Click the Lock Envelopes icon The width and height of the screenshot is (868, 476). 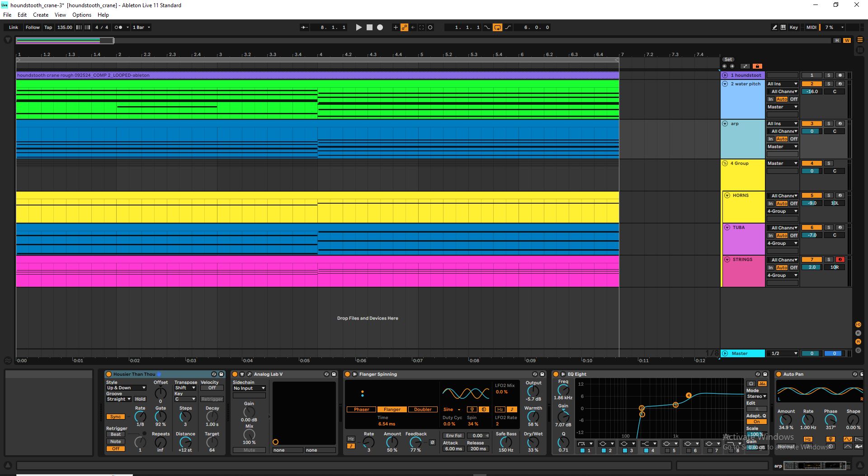(x=758, y=66)
